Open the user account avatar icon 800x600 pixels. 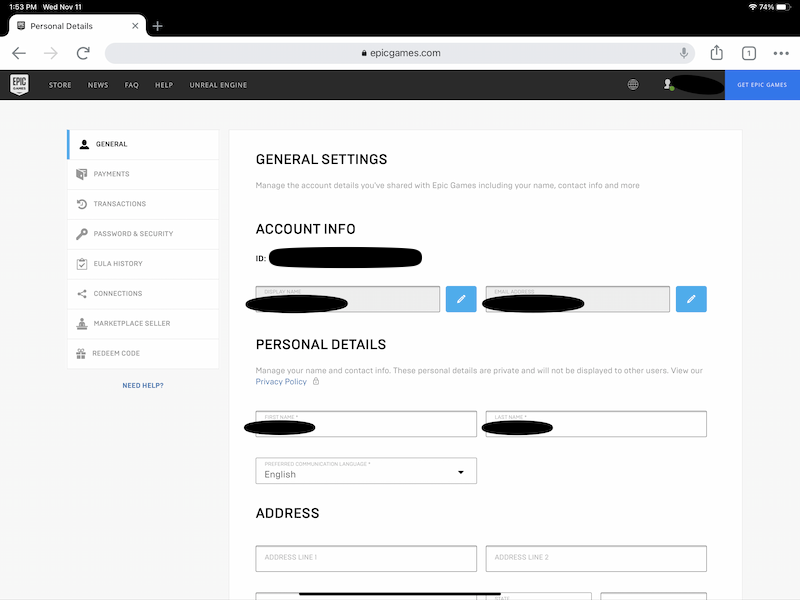pos(668,85)
